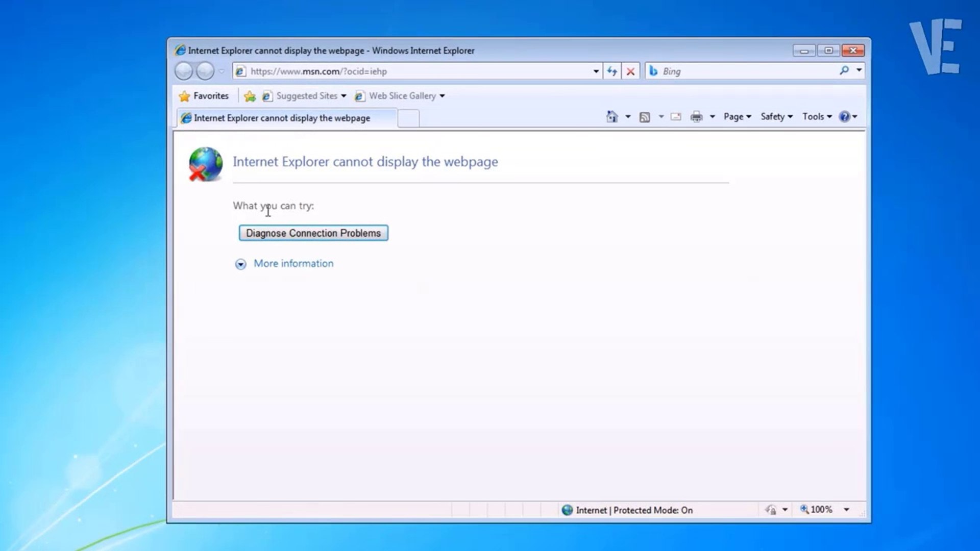
Task: Click the Bing search input field
Action: coord(745,71)
